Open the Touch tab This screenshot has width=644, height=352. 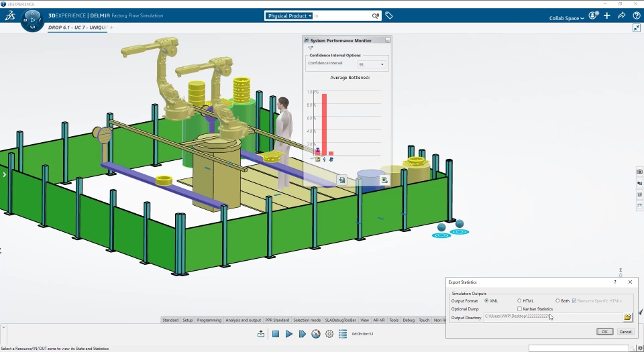click(424, 320)
